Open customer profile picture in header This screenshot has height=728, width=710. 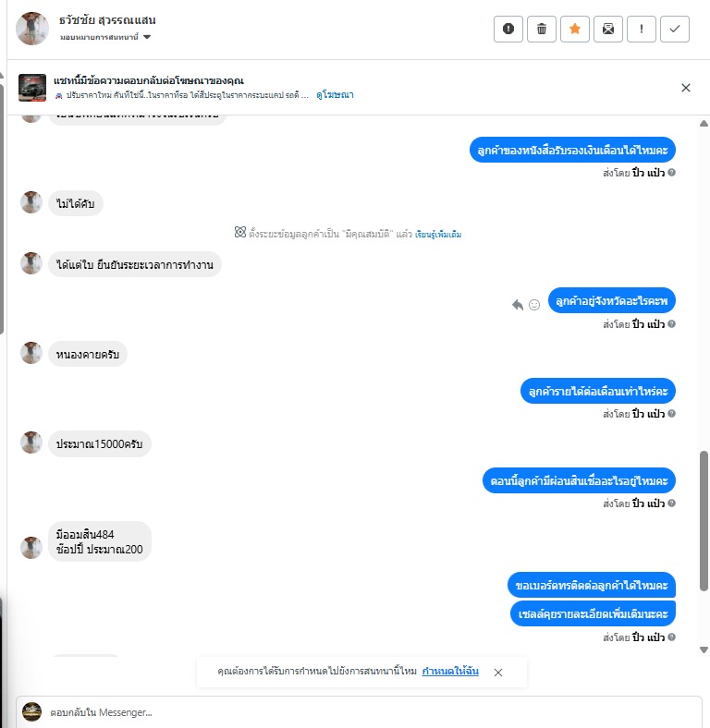32,29
